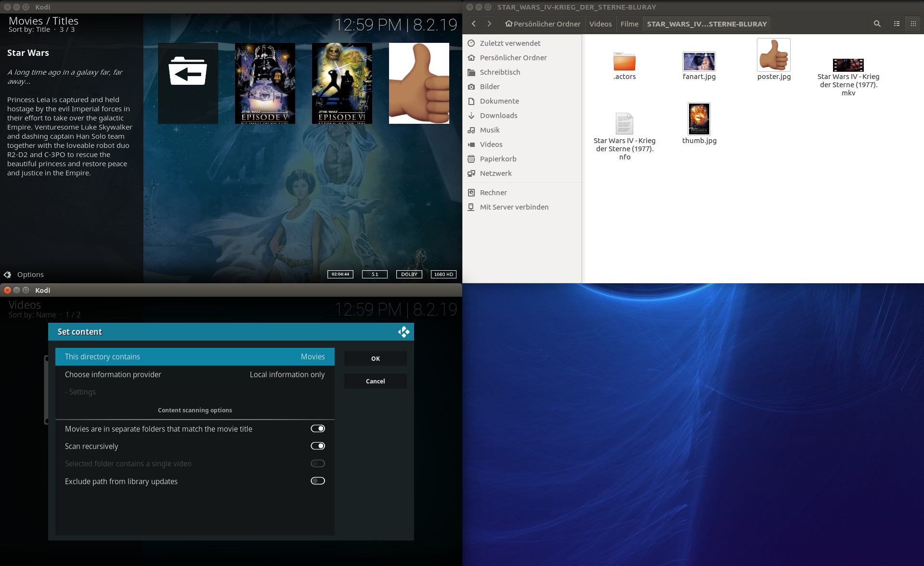Go to 'Filme' in path bar
This screenshot has height=566, width=924.
point(629,24)
